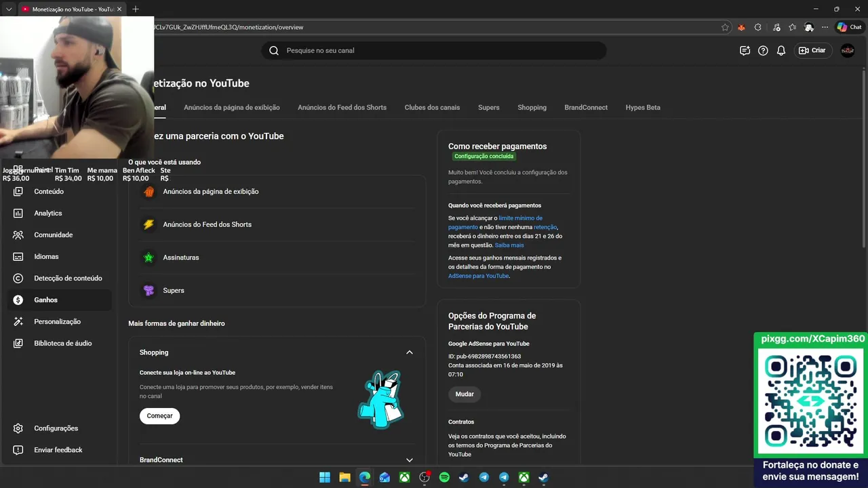Click the Configuração concluída status badge

[x=484, y=157]
